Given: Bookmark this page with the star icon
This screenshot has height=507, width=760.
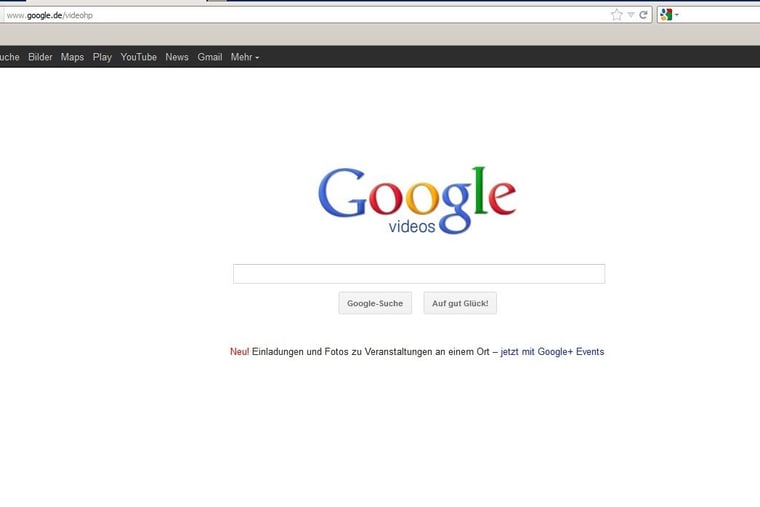Looking at the screenshot, I should (616, 15).
